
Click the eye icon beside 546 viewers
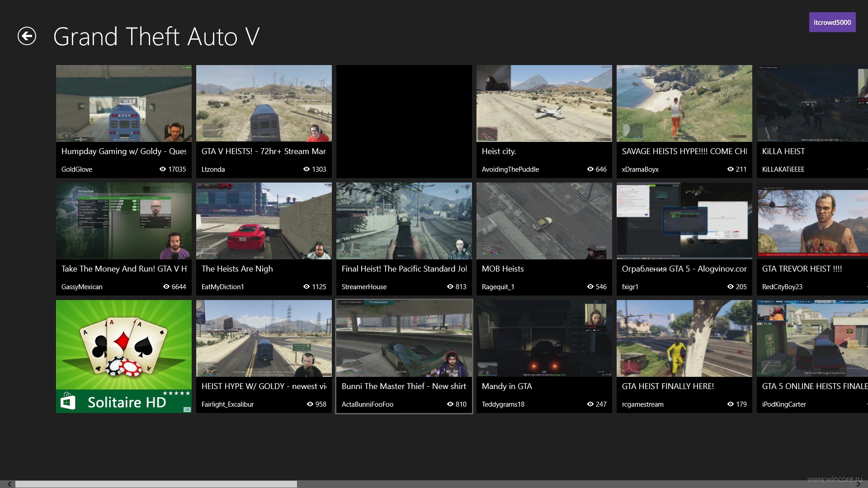tap(590, 286)
